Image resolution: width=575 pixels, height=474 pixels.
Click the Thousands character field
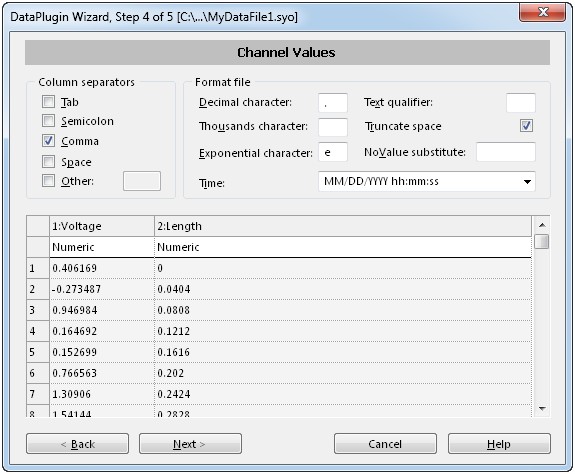point(333,127)
